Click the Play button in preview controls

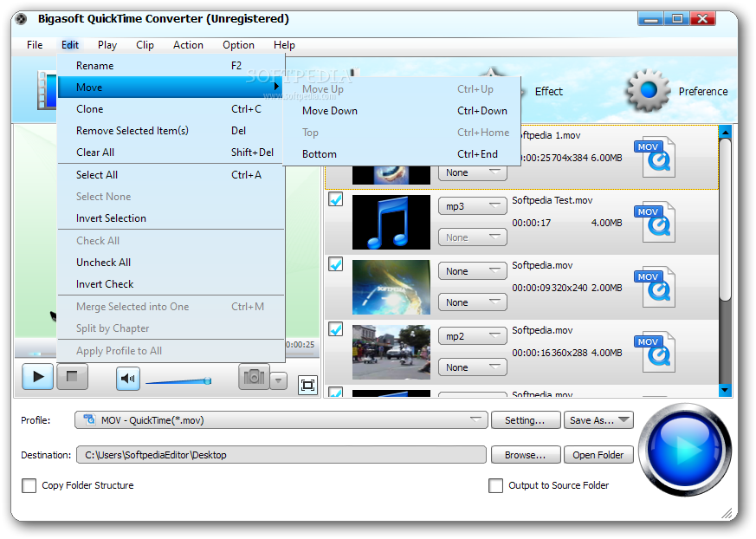coord(37,377)
